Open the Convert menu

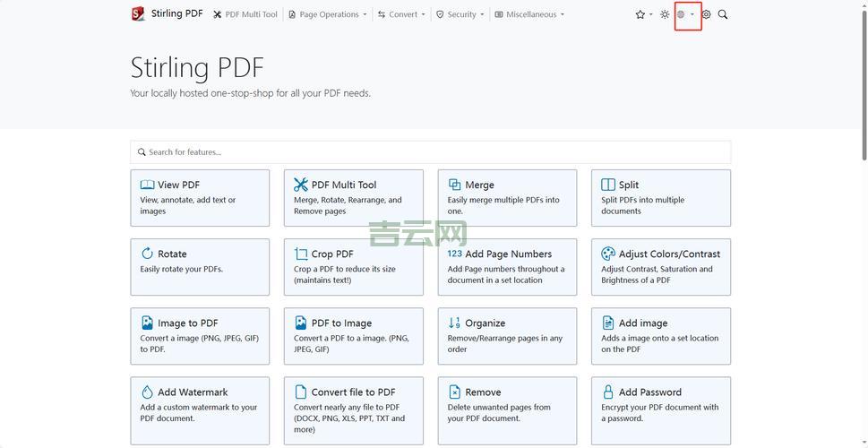tap(401, 14)
